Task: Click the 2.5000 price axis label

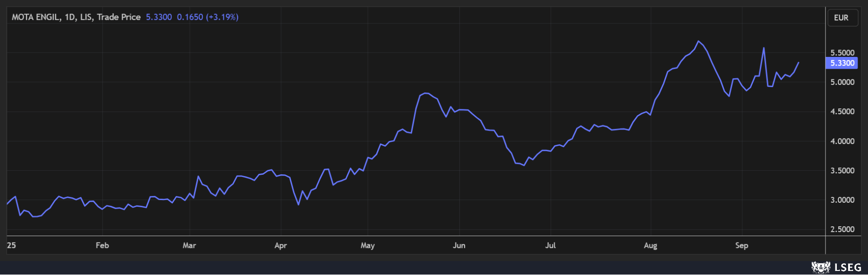Action: (842, 229)
